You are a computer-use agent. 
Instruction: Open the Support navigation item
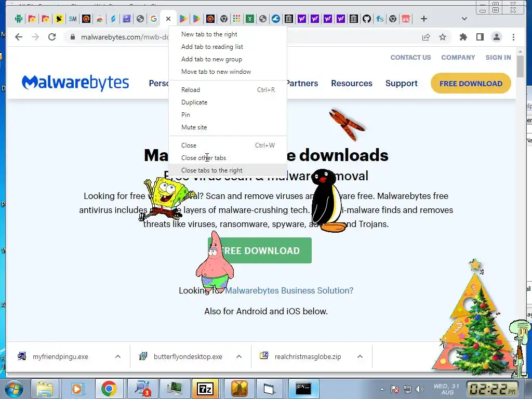402,84
